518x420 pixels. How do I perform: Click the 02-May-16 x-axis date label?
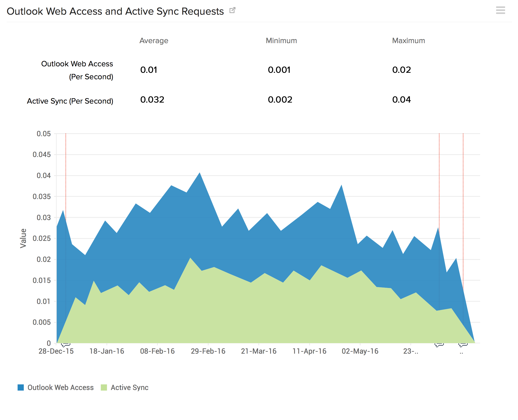click(x=360, y=351)
